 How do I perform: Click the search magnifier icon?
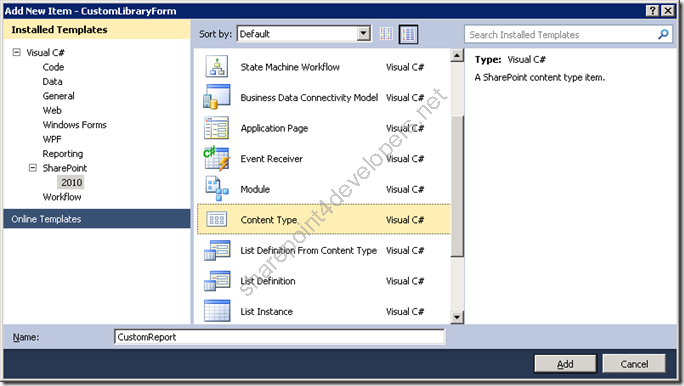663,34
